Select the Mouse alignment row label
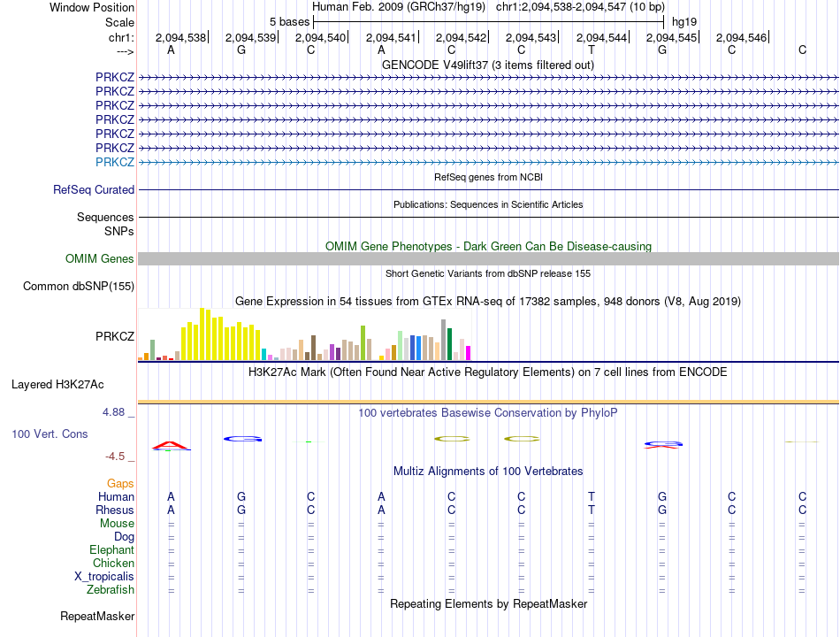 click(x=117, y=524)
